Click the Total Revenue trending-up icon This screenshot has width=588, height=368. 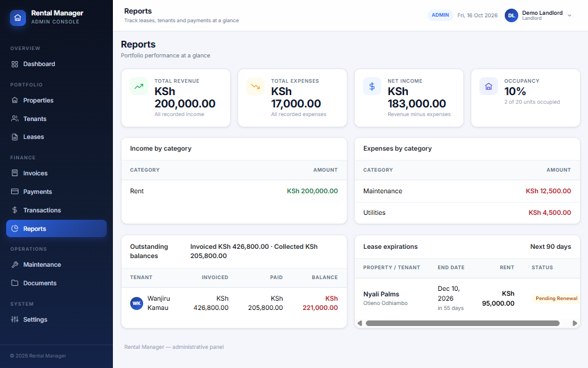pyautogui.click(x=139, y=86)
